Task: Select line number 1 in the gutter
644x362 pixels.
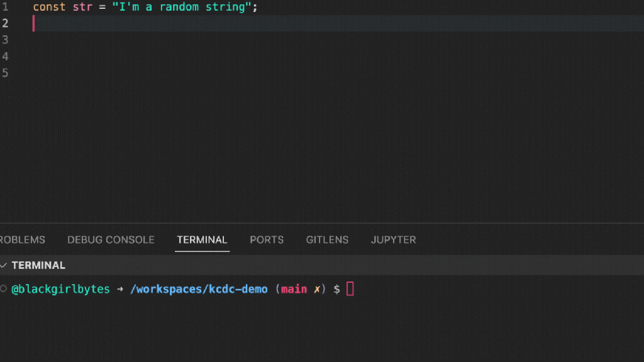Action: click(6, 7)
